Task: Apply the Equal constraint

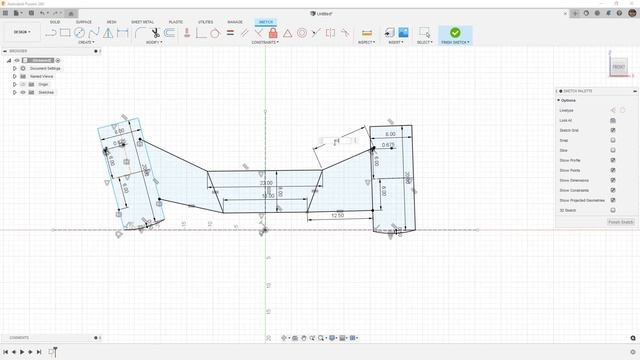Action: point(230,33)
